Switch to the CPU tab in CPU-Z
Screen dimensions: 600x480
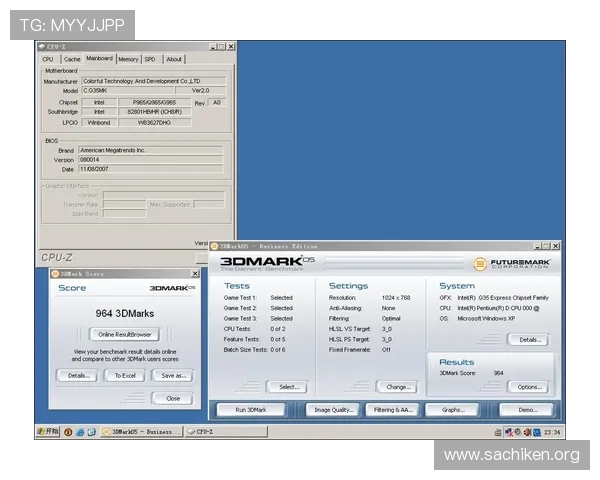48,59
